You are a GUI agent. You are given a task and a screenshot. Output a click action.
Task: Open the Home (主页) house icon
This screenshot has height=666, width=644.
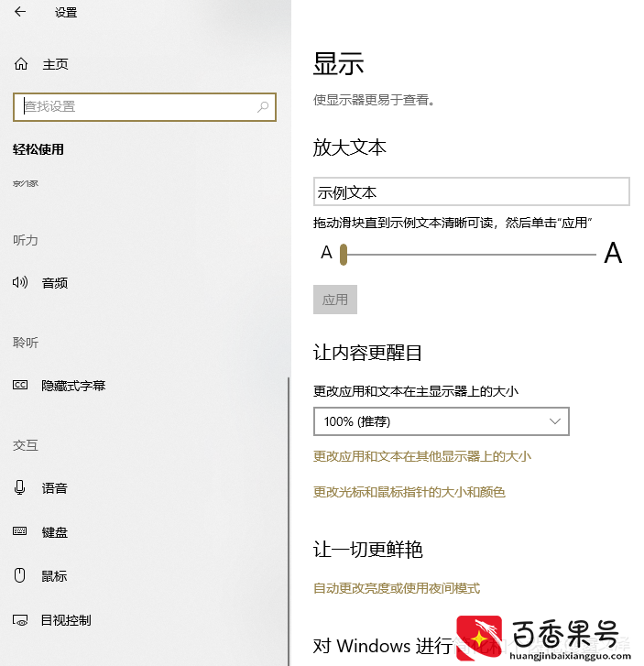point(21,64)
